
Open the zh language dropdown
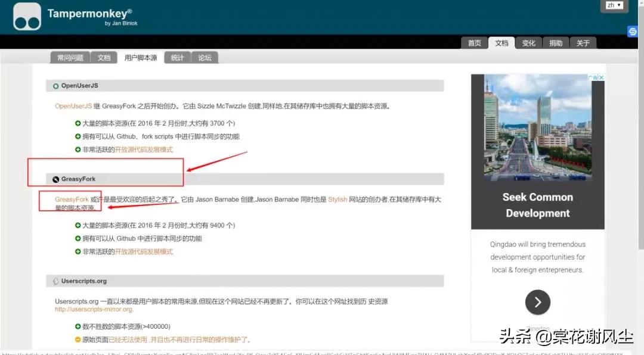coord(614,5)
